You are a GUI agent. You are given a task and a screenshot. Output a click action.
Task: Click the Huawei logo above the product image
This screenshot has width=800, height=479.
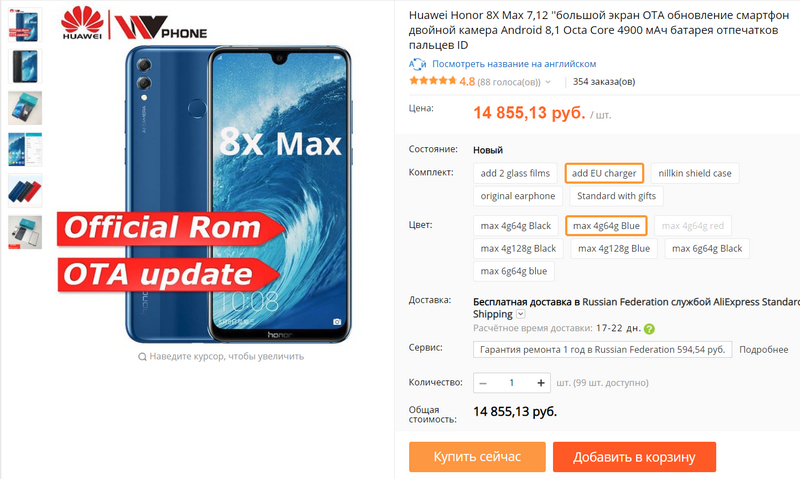(82, 23)
